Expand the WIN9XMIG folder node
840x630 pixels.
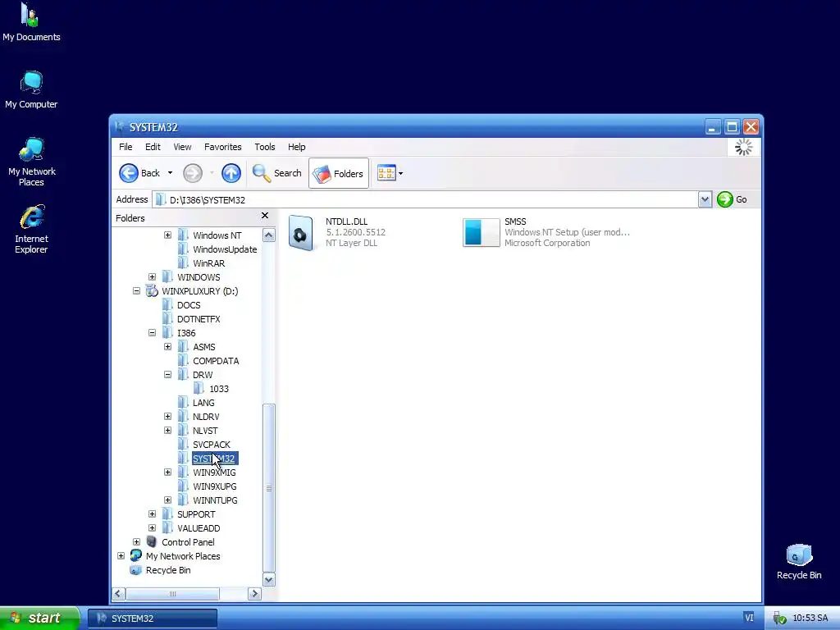coord(167,472)
